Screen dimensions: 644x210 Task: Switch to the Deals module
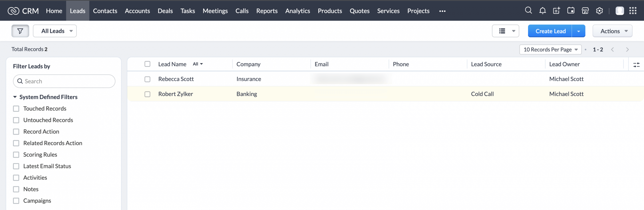point(165,11)
